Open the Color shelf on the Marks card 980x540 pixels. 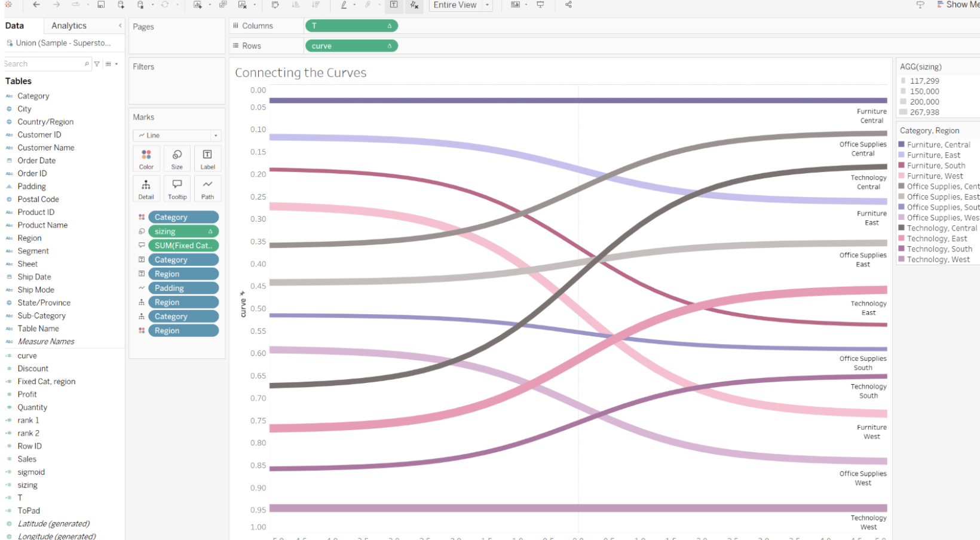pyautogui.click(x=146, y=158)
